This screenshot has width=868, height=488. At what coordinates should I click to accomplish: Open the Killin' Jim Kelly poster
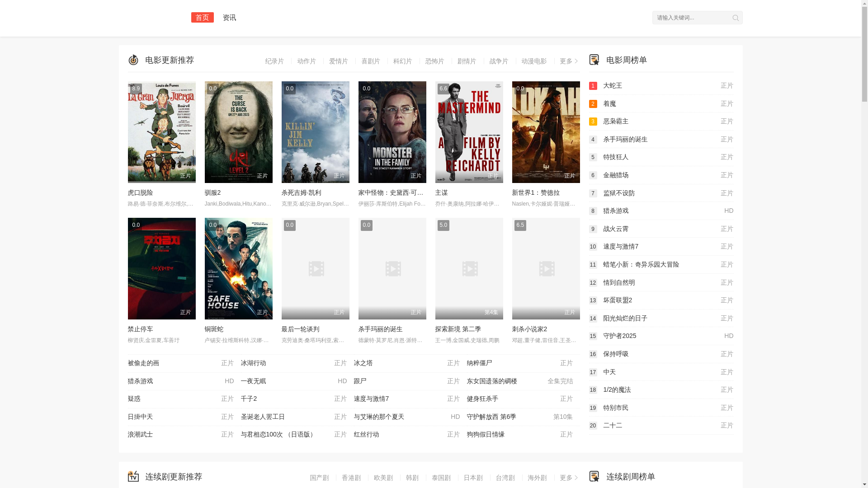315,132
